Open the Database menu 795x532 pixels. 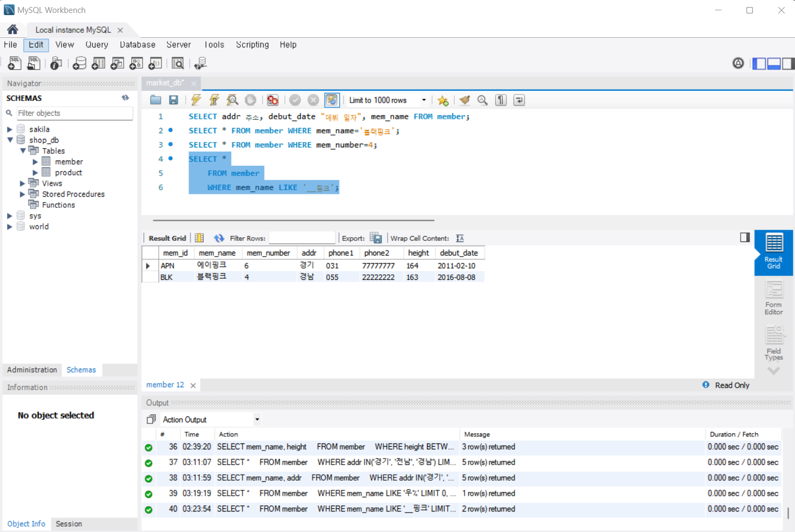click(x=138, y=45)
